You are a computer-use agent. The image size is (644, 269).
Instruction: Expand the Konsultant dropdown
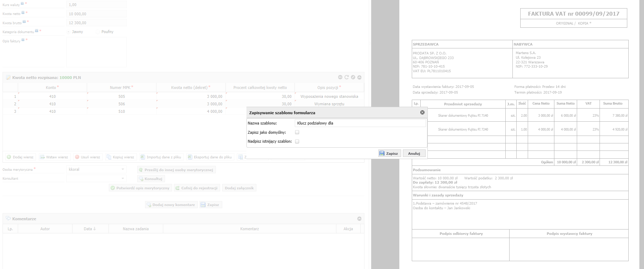point(123,178)
